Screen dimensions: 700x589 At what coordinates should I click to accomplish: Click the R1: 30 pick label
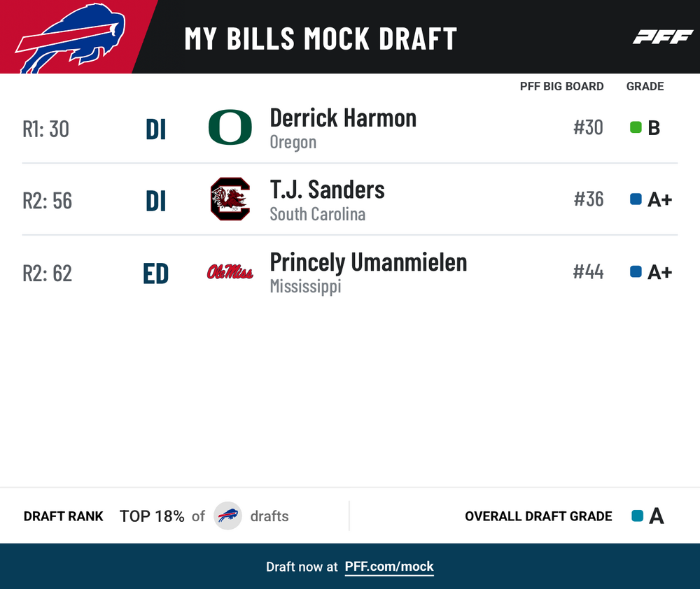coord(46,129)
